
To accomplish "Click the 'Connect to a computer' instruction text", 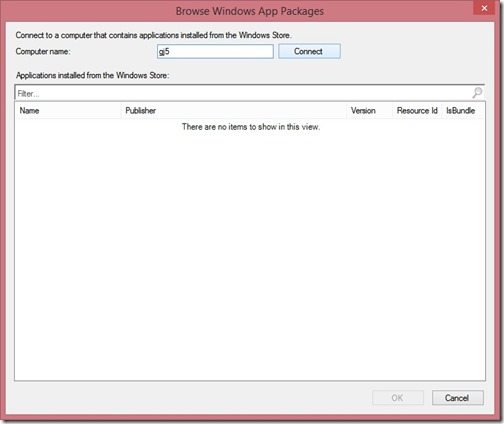I will click(x=153, y=35).
